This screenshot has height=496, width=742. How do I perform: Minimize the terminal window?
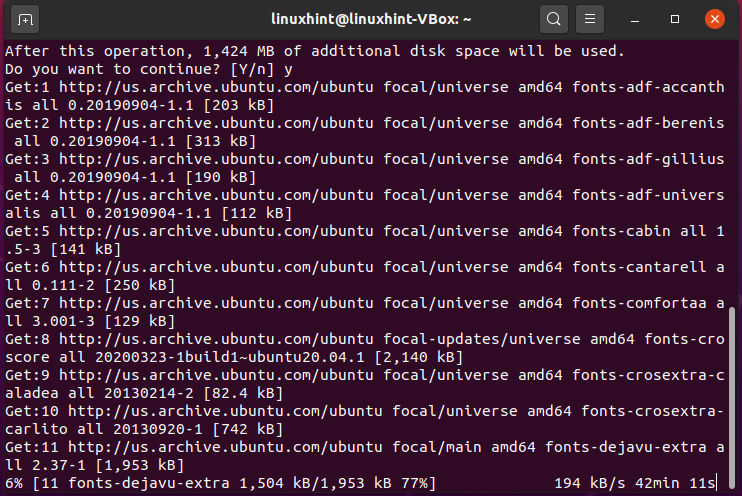(x=635, y=19)
